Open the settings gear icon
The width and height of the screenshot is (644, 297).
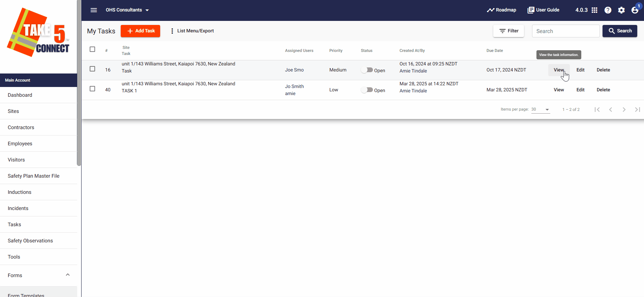[x=621, y=10]
